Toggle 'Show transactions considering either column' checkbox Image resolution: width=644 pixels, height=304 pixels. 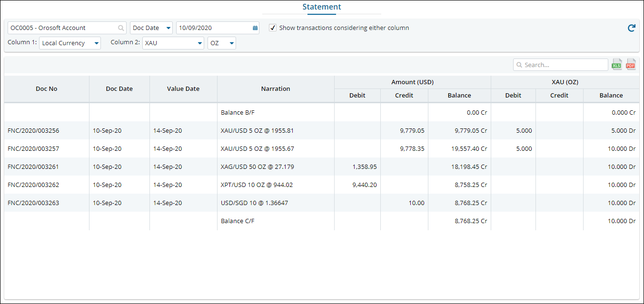tap(273, 28)
